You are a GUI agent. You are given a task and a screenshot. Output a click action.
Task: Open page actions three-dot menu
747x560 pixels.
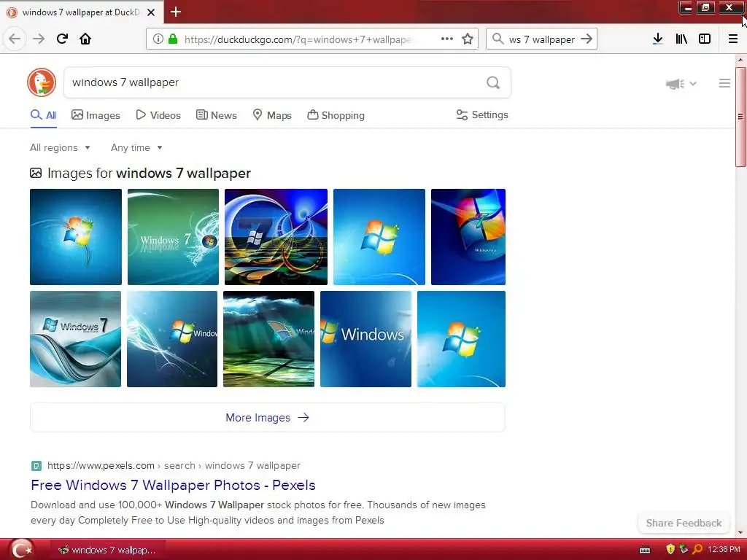447,39
